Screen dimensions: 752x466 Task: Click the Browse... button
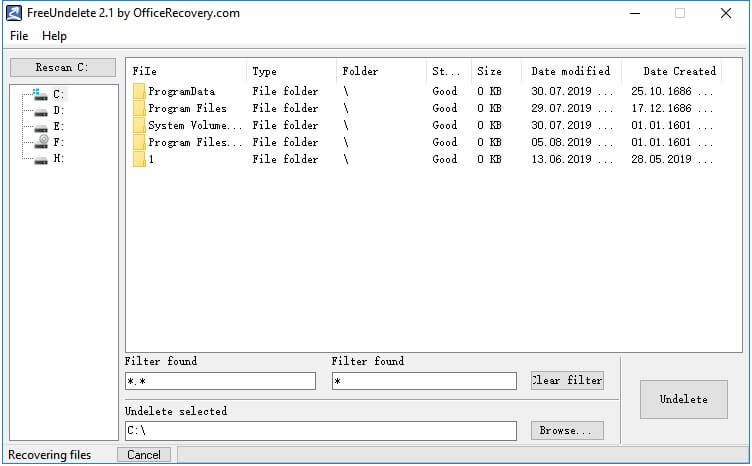(x=567, y=431)
